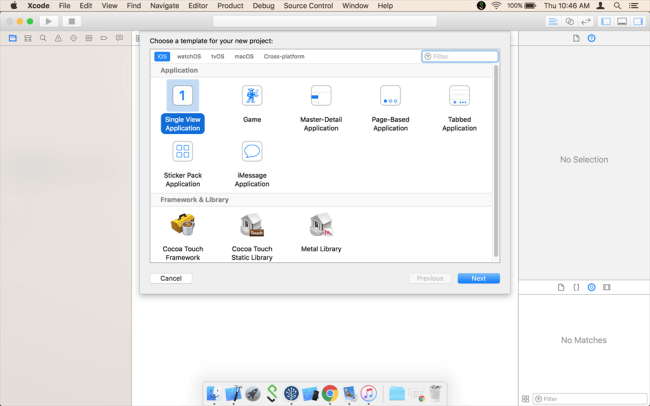The height and width of the screenshot is (406, 650).
Task: Show the File inspector
Action: (576, 38)
